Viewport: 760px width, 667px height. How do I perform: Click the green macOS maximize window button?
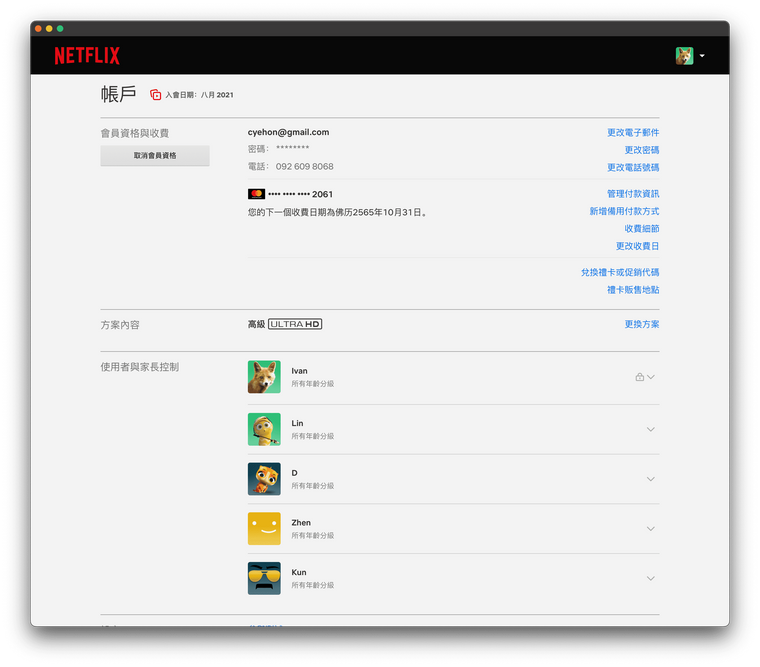pos(60,29)
